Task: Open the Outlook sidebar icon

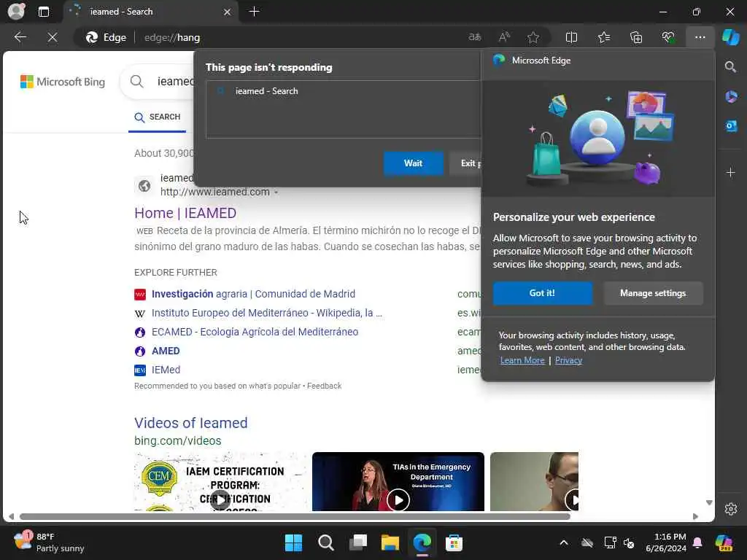Action: coord(731,126)
